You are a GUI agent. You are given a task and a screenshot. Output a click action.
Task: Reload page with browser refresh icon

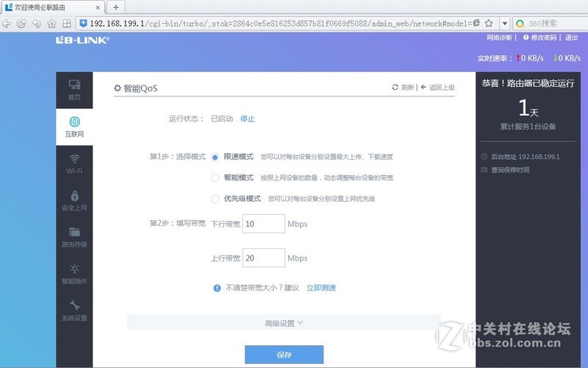pos(21,24)
